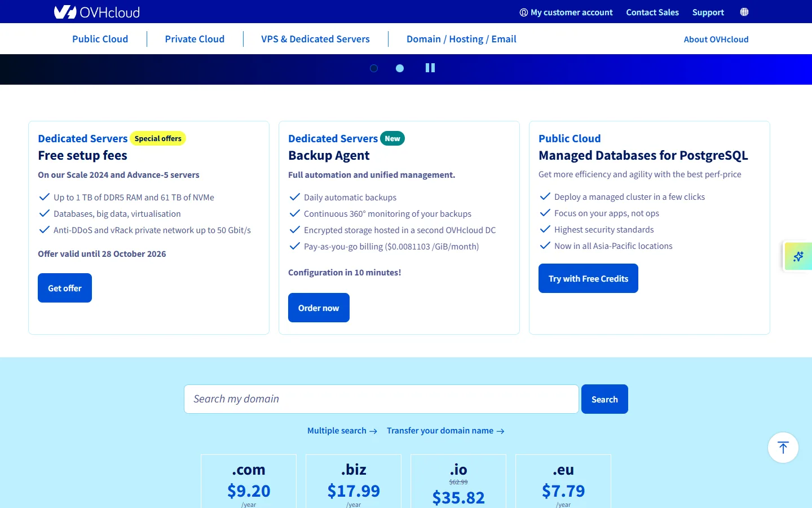This screenshot has width=812, height=508.
Task: Click the domain Search button
Action: point(604,399)
